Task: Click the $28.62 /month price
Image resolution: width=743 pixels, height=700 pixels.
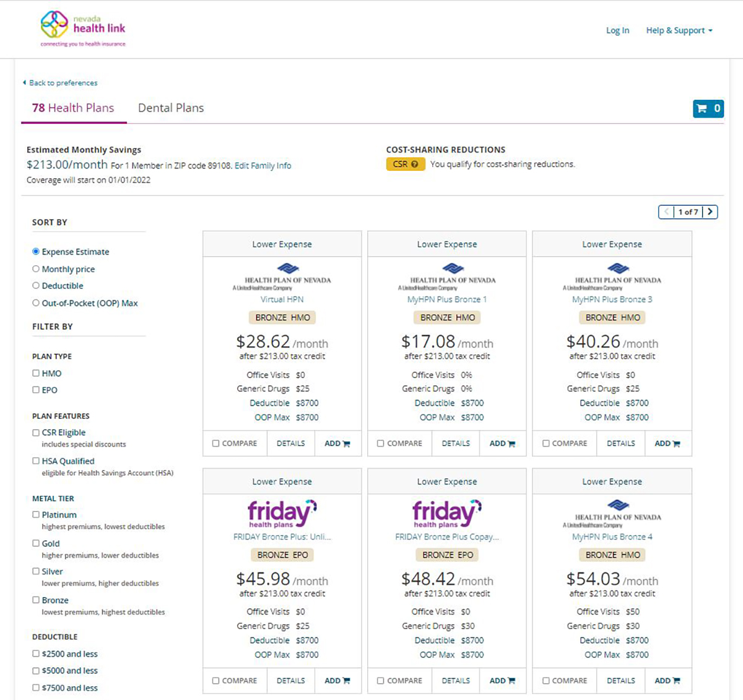Action: [282, 342]
